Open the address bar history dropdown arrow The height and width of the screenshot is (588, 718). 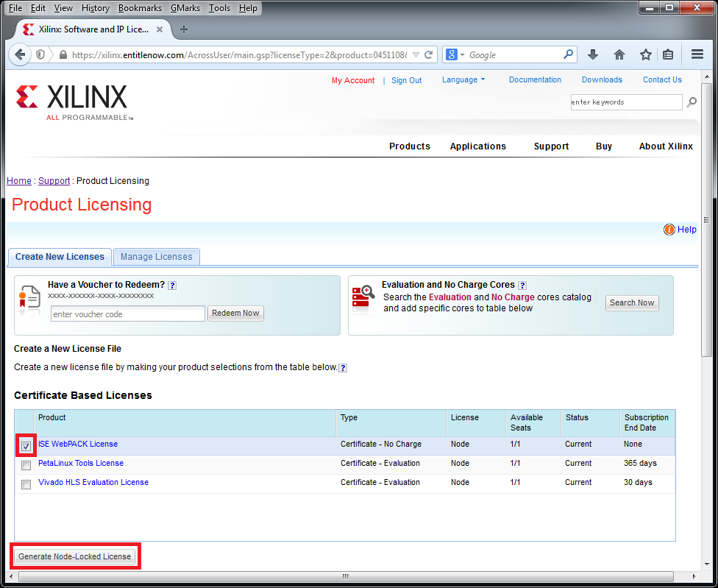416,55
